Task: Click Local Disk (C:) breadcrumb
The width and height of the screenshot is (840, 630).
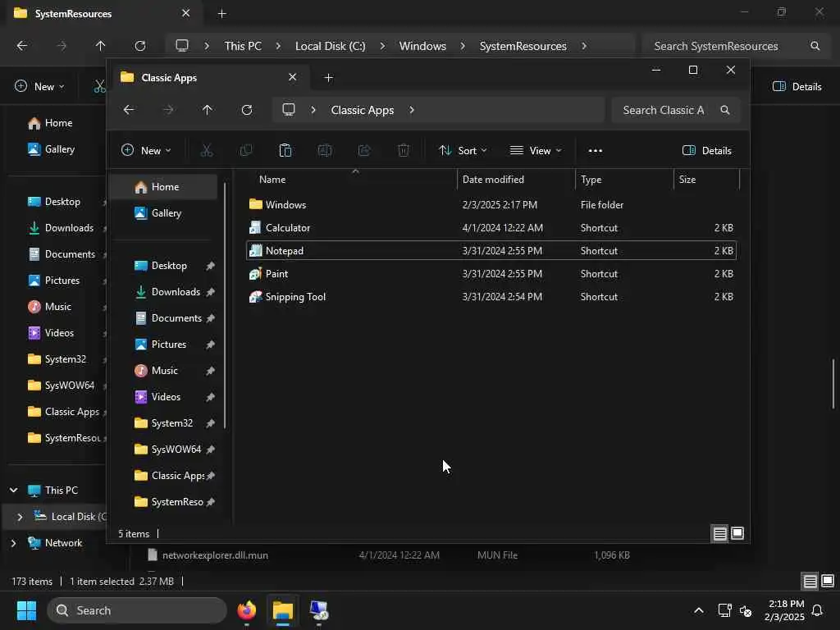Action: [x=330, y=46]
